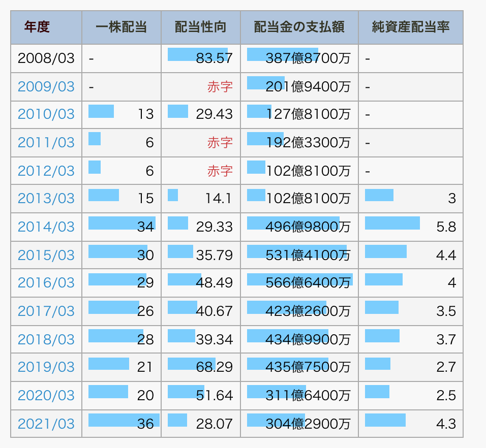Select the 2020/03 year link
Image resolution: width=486 pixels, height=448 pixels.
tap(46, 395)
